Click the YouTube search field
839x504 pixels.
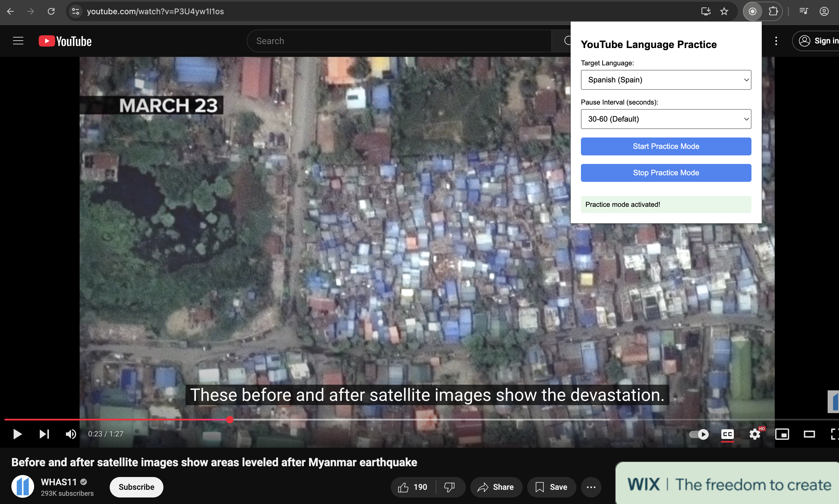pos(399,41)
